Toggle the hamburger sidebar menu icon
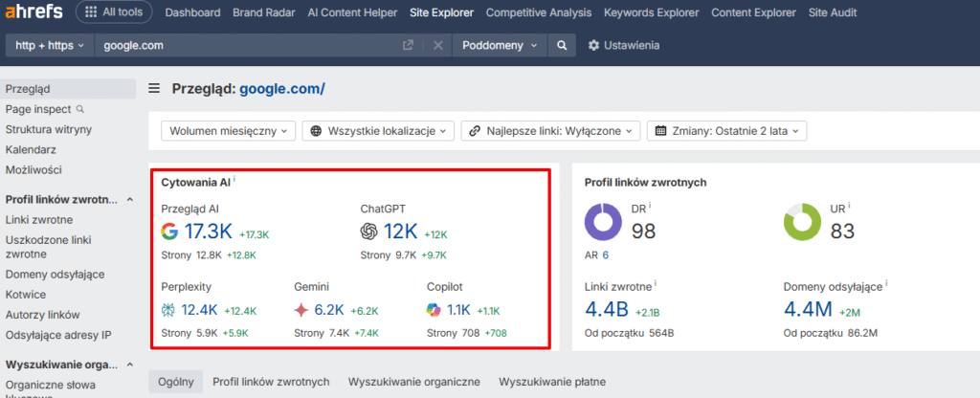 click(x=154, y=89)
